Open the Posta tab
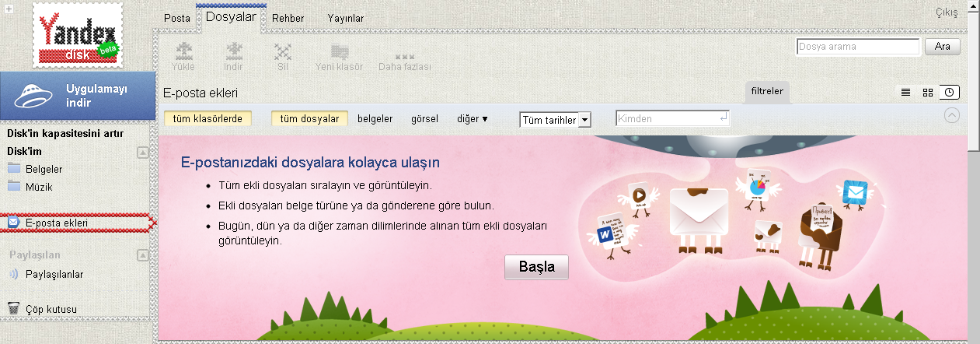 click(x=177, y=18)
